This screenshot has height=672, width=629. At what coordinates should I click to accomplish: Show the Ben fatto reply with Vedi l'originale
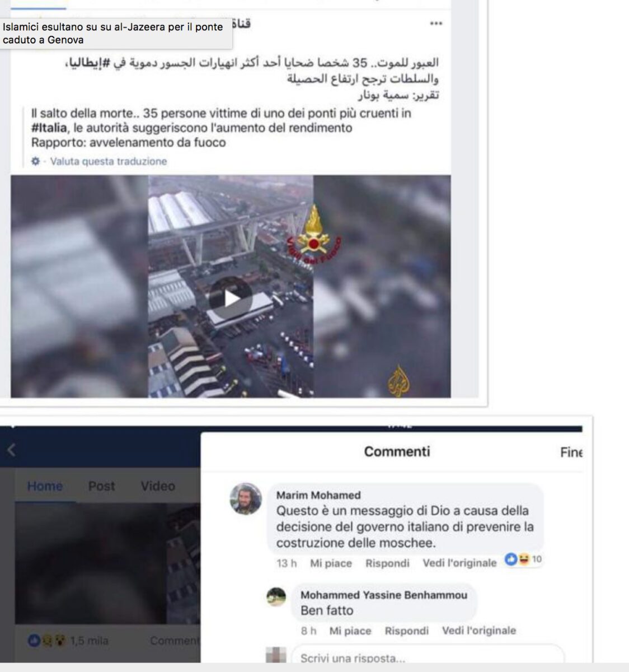tap(479, 631)
